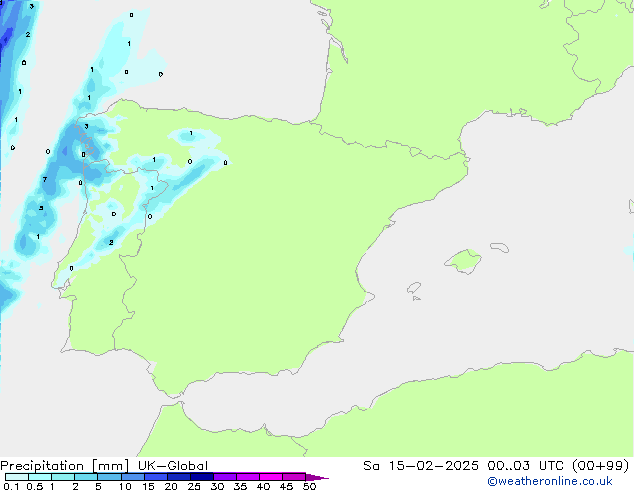
Task: Click the '7' precipitation value offshore Portugal
Action: coord(44,180)
